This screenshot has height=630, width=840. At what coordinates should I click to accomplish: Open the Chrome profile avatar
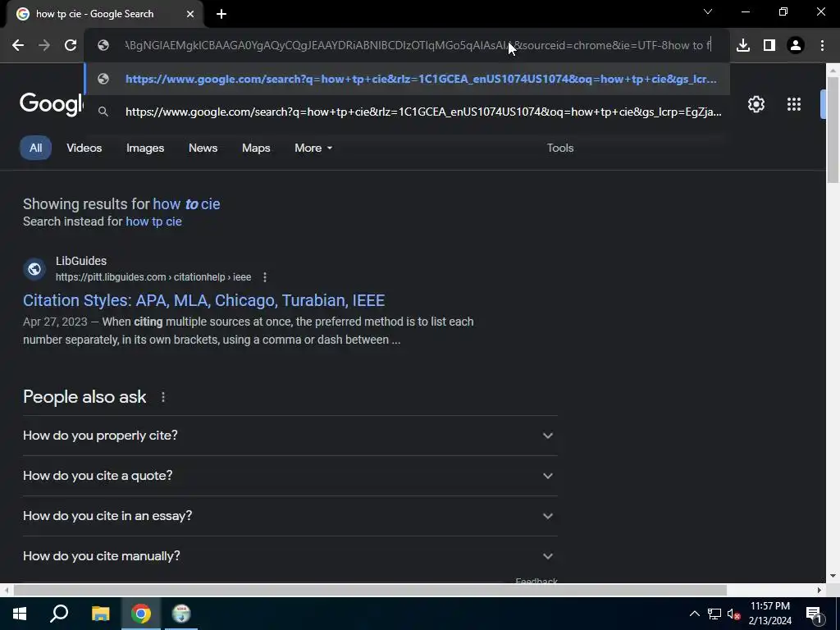pyautogui.click(x=796, y=46)
